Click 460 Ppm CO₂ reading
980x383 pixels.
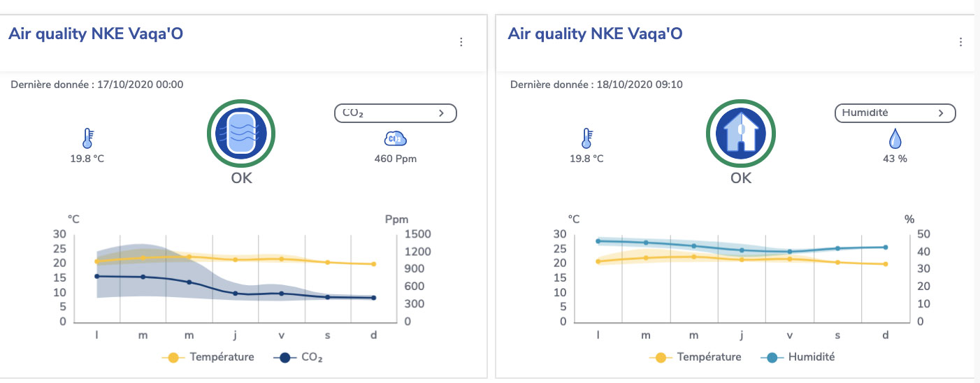[395, 159]
